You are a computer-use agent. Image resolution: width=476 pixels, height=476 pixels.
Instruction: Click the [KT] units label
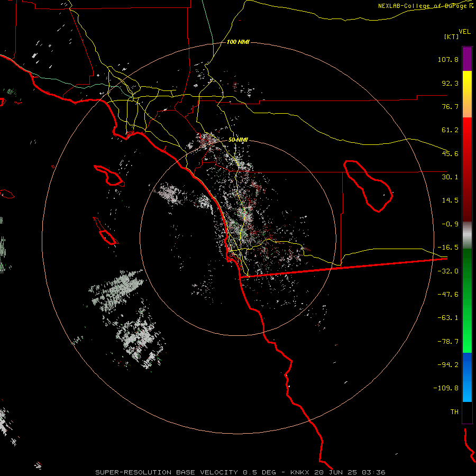coord(451,36)
